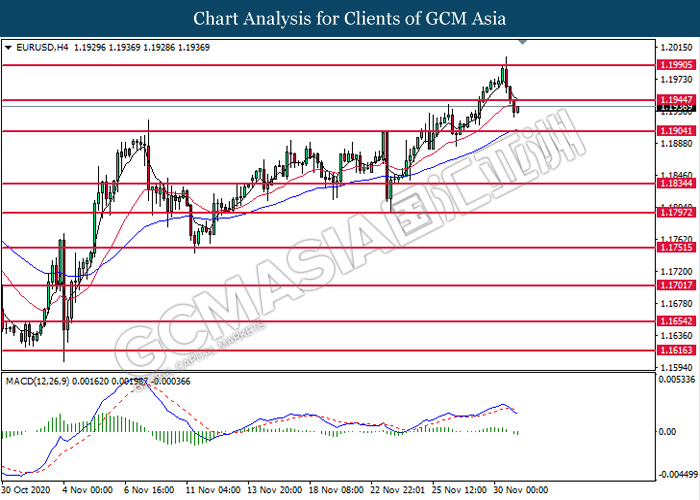Select the 1.16163 support price label

point(677,350)
